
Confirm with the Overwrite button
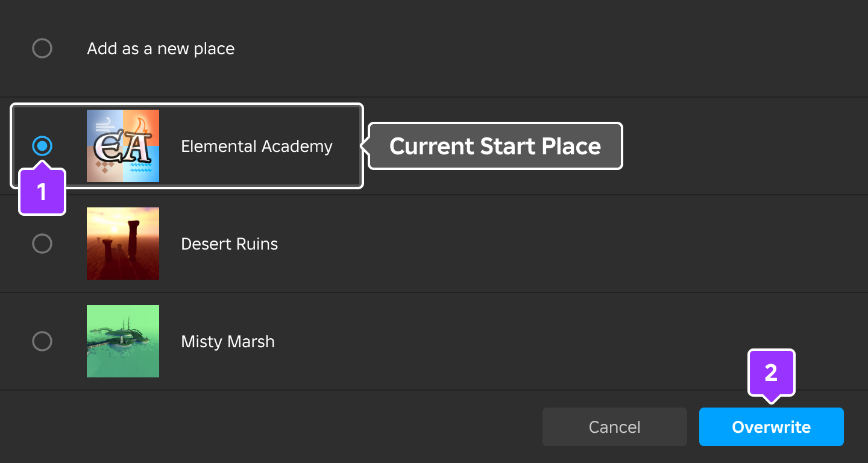click(771, 427)
